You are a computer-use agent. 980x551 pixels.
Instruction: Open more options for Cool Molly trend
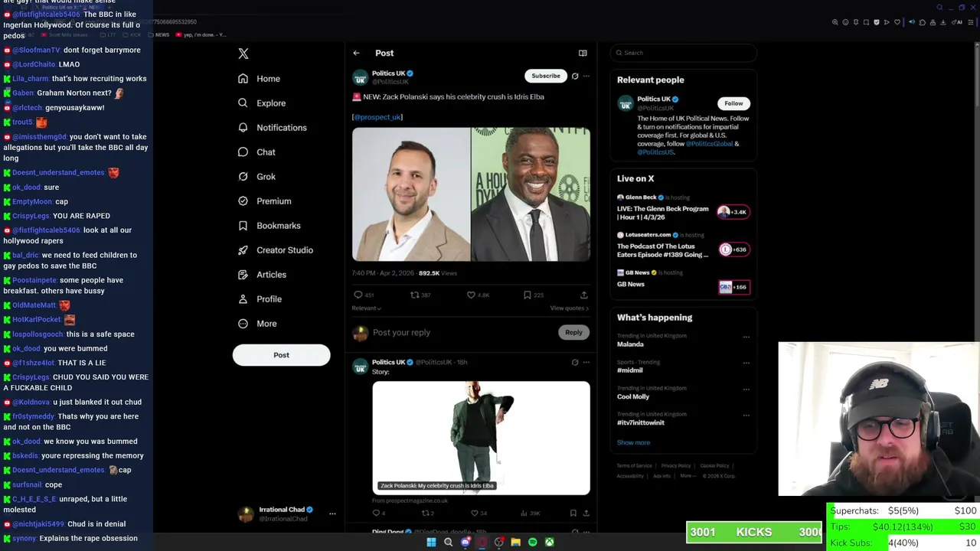pos(746,389)
